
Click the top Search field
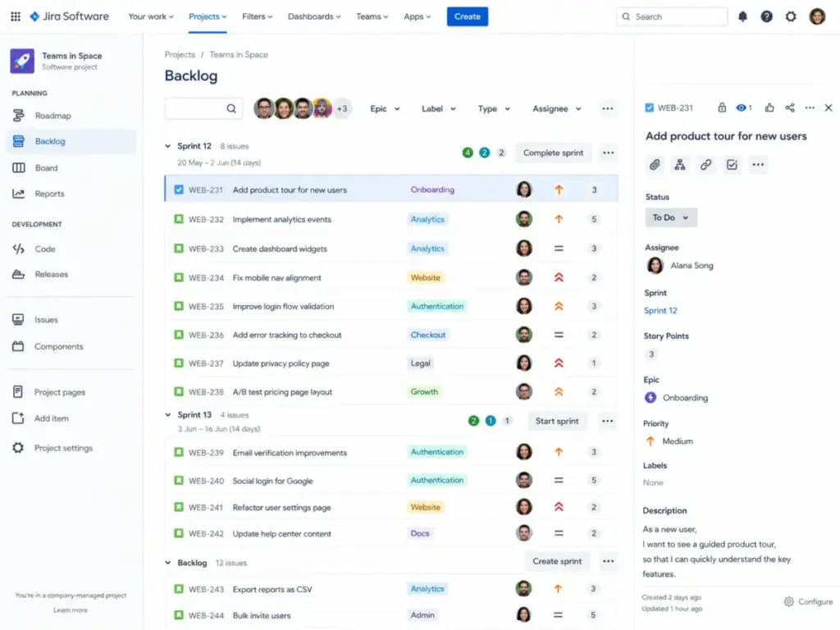click(672, 16)
